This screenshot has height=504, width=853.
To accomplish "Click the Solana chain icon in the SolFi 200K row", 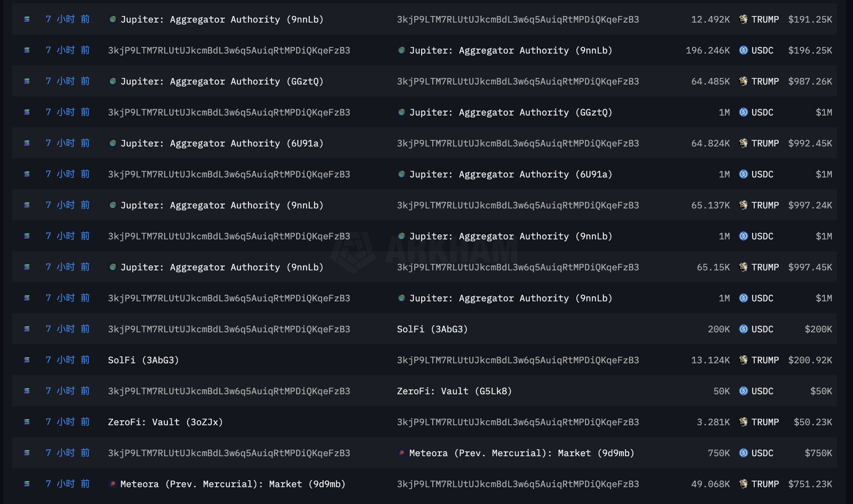I will coord(27,329).
